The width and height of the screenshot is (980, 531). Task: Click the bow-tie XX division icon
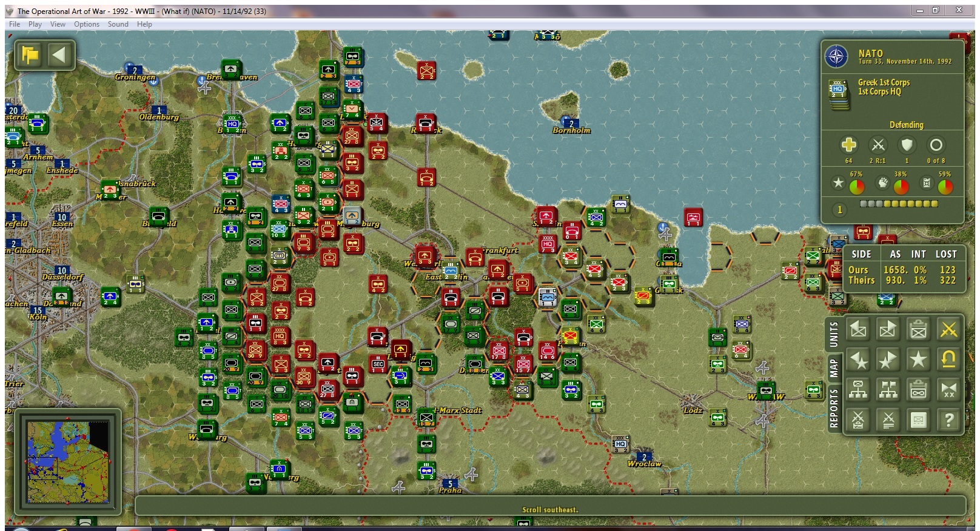tap(948, 390)
